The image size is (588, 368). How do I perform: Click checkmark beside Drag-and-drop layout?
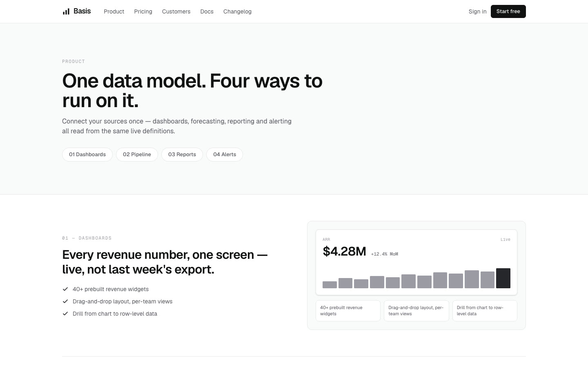point(65,301)
